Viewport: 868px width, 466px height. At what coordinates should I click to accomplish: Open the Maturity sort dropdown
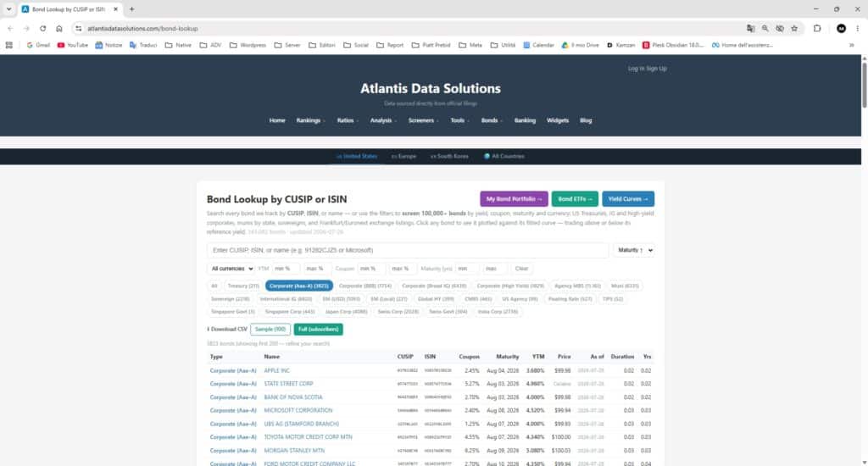tap(634, 250)
